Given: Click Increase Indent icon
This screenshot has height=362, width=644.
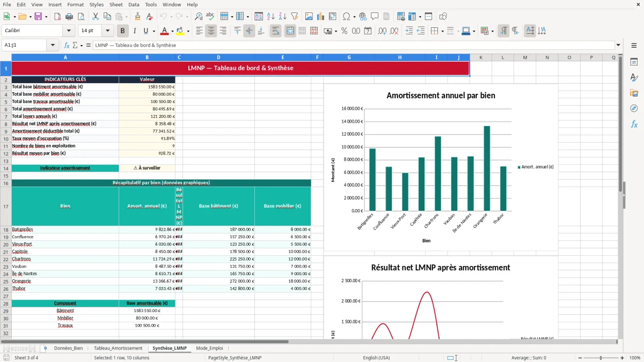Looking at the screenshot, I should [409, 31].
